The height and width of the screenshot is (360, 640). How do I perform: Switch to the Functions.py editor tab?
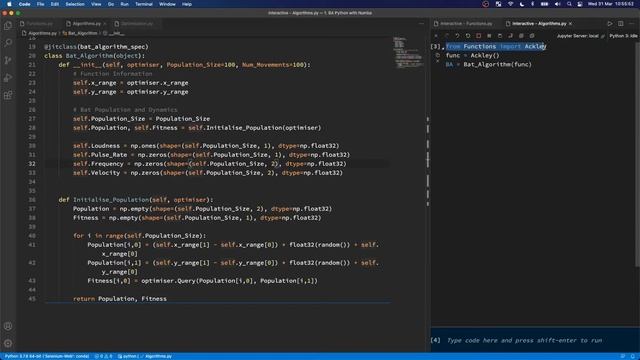pyautogui.click(x=38, y=24)
